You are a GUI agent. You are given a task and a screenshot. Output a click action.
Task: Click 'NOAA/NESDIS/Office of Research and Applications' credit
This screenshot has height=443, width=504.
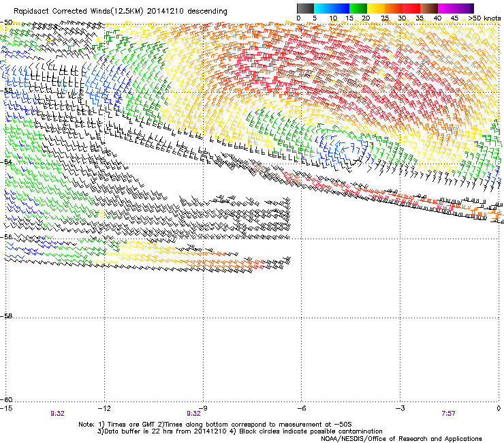(x=401, y=439)
